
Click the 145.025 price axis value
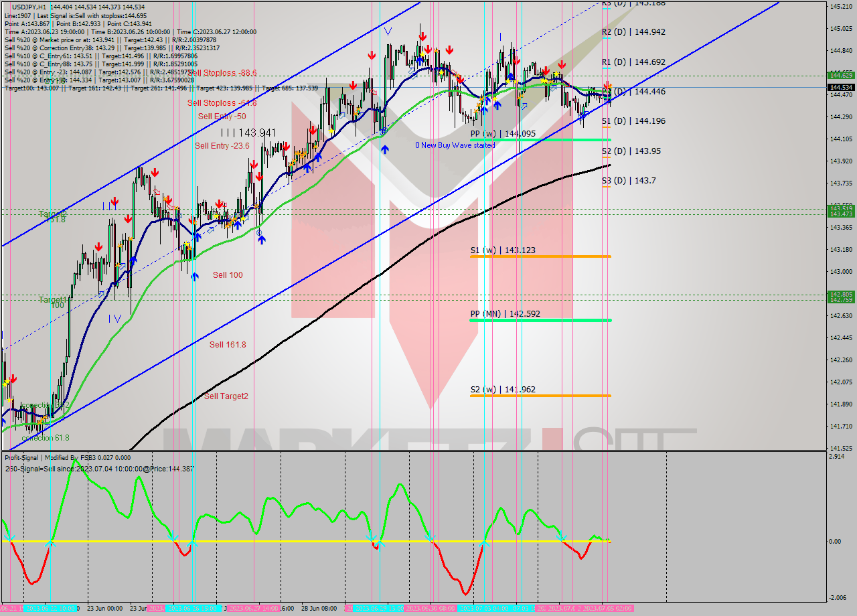pyautogui.click(x=840, y=28)
